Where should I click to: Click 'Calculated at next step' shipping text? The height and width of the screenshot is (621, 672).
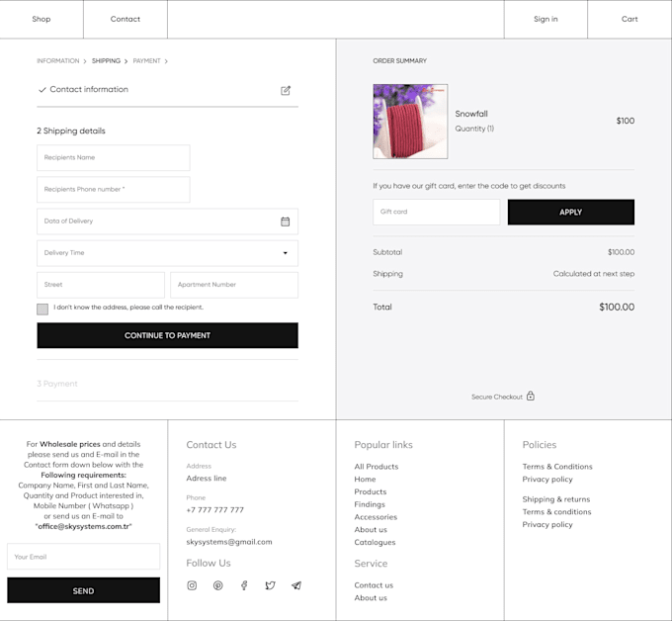point(594,274)
